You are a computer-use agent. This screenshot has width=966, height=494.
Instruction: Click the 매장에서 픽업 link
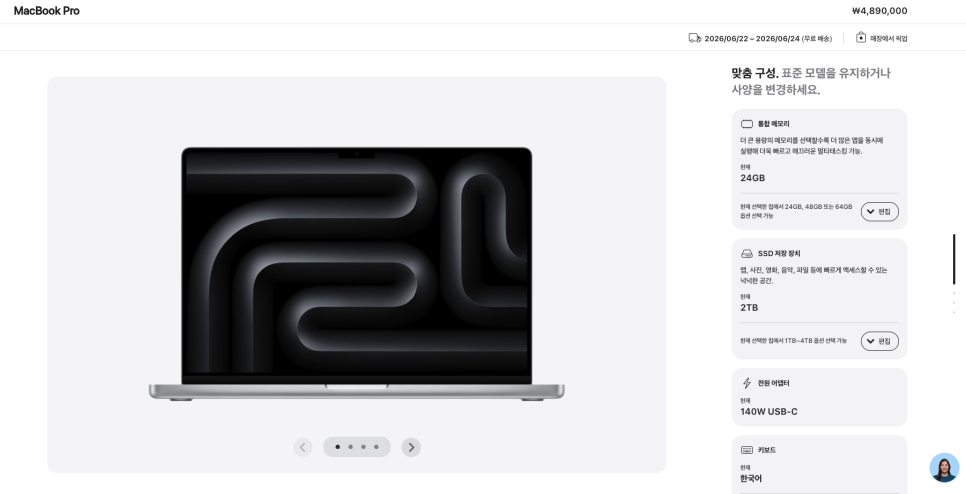tap(888, 38)
